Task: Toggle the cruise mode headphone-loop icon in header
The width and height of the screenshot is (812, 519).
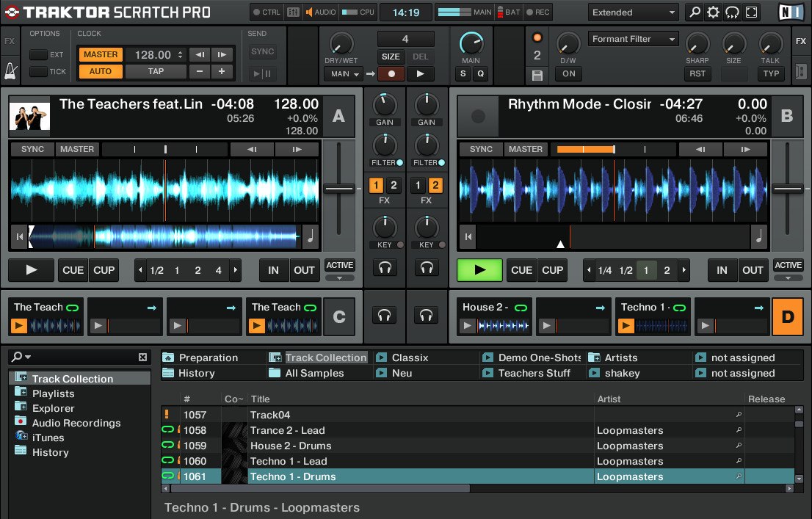Action: point(732,12)
